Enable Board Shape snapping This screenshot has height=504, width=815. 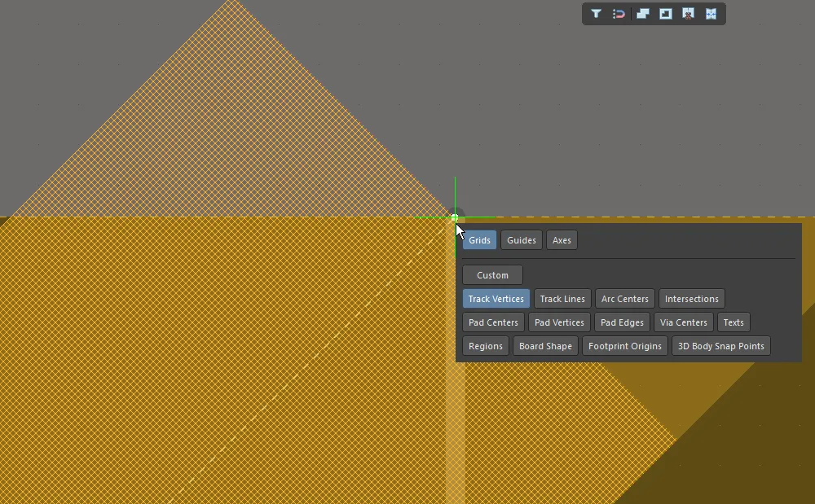point(544,346)
